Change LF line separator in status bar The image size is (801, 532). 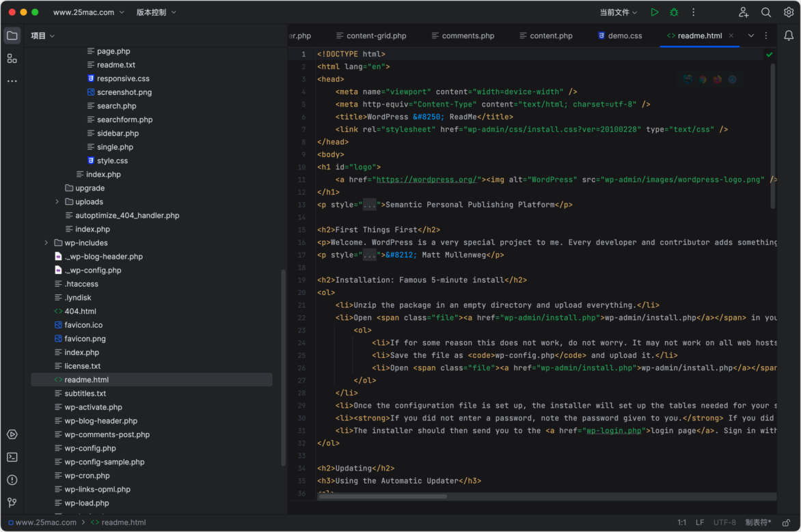pos(700,522)
